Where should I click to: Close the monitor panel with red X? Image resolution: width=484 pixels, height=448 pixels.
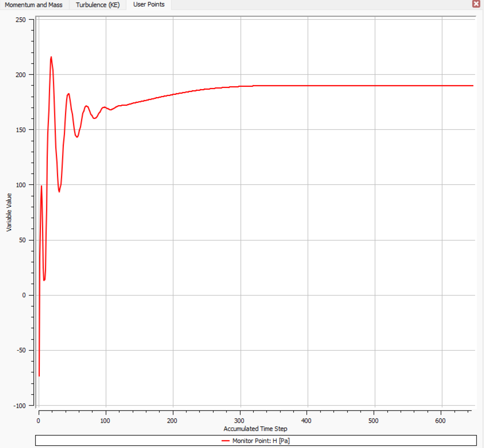pos(476,4)
